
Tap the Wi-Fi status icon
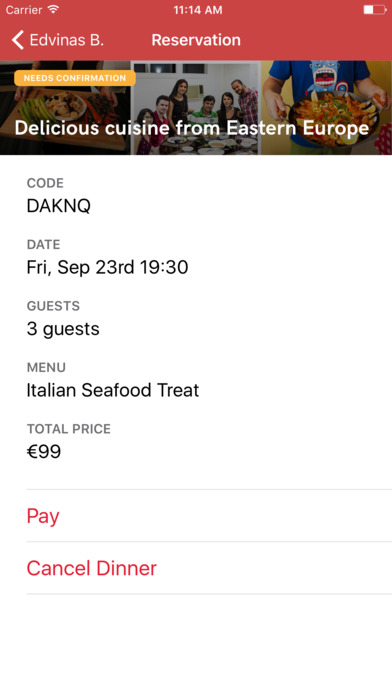click(x=53, y=10)
